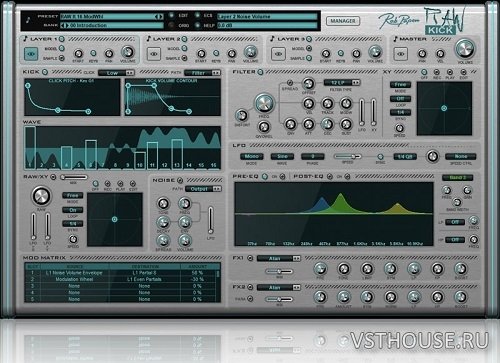Click the Noise Decay knob

pyautogui.click(x=163, y=222)
